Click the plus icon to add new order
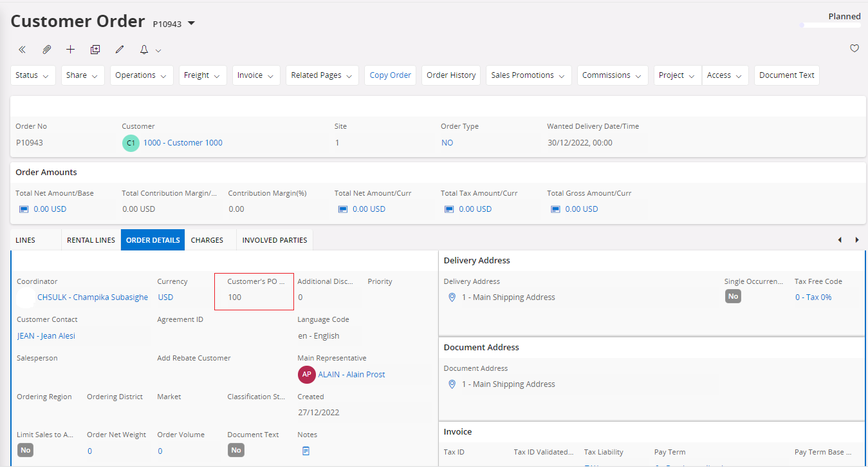 [71, 50]
